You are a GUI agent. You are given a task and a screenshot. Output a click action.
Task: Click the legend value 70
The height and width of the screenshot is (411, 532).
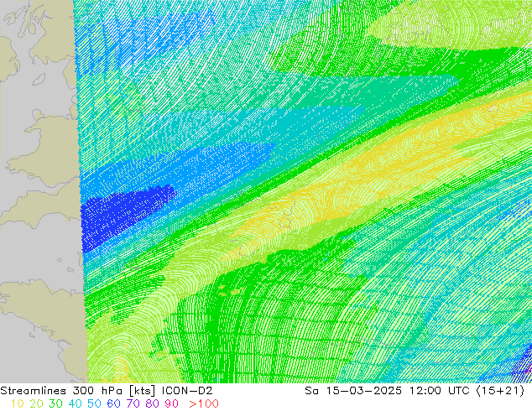[133, 403]
